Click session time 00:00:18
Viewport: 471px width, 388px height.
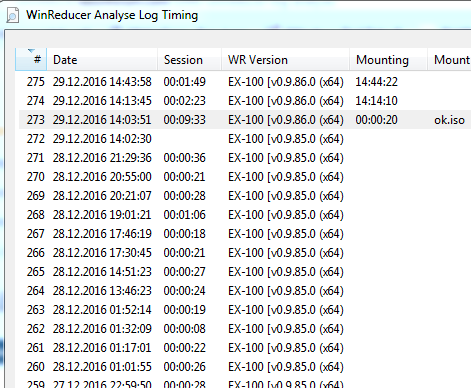click(x=185, y=234)
